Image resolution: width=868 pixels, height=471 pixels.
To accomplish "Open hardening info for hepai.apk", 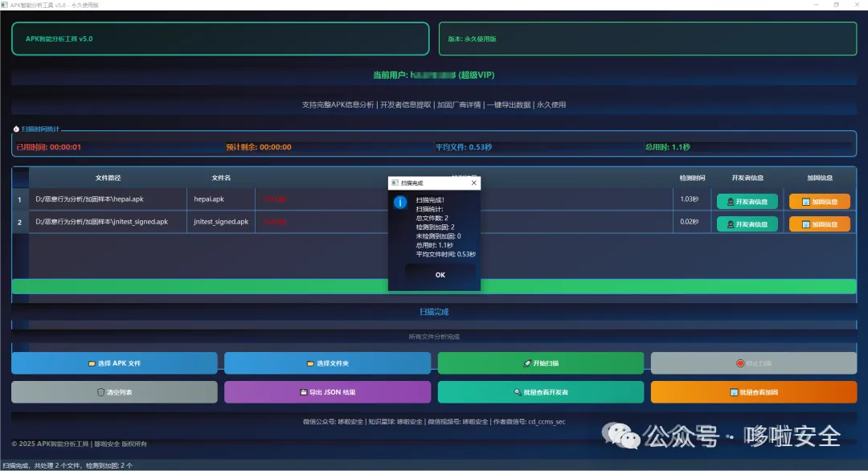I will 819,202.
